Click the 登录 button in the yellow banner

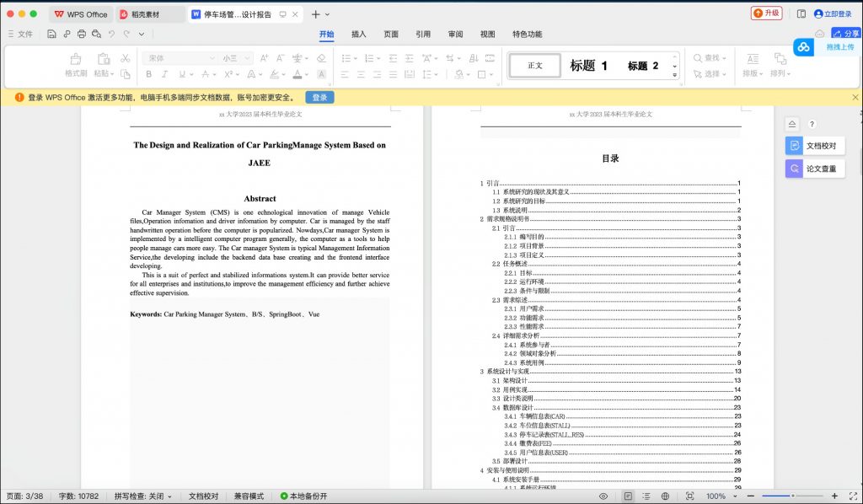[x=319, y=98]
